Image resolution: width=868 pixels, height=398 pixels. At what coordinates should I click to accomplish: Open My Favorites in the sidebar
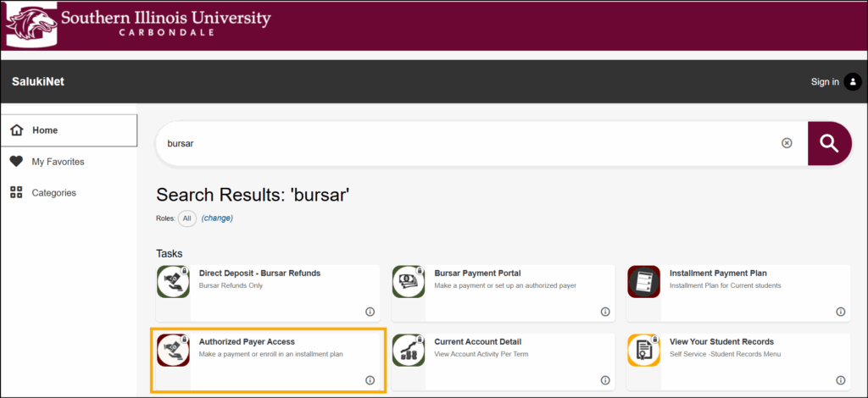(58, 162)
